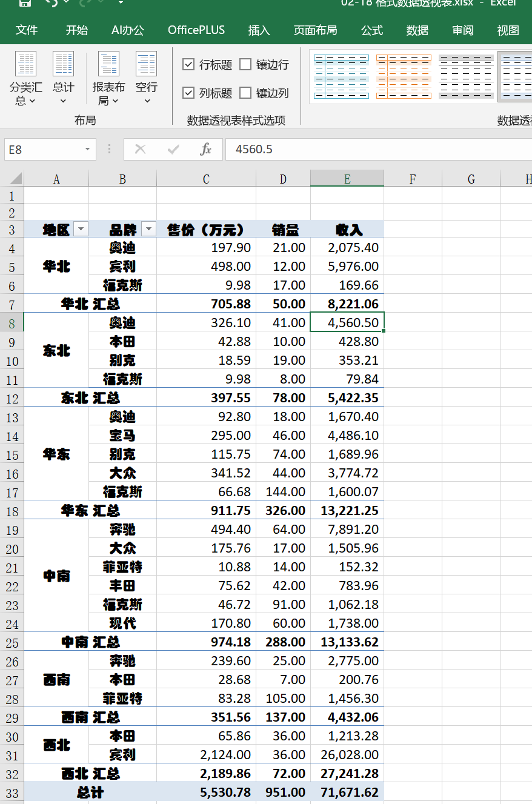This screenshot has width=532, height=804.
Task: Select the 西北 汇总 subtotal label
Action: (x=90, y=773)
